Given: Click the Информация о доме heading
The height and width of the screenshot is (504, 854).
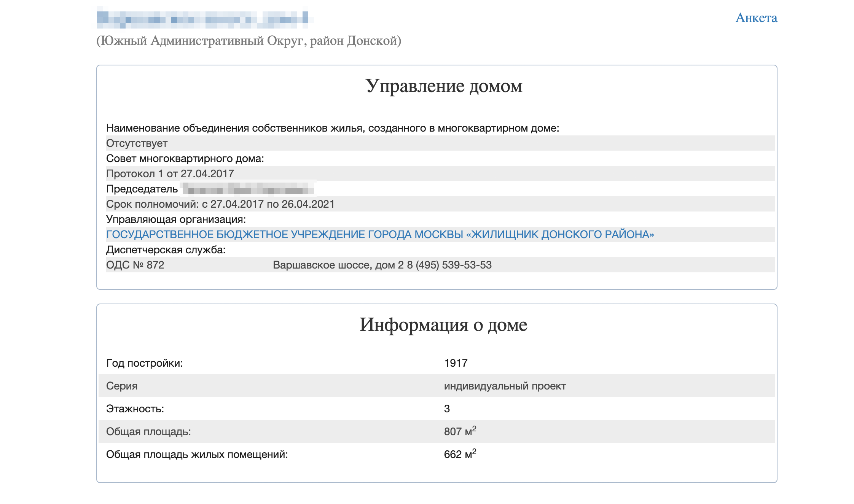Looking at the screenshot, I should [443, 325].
